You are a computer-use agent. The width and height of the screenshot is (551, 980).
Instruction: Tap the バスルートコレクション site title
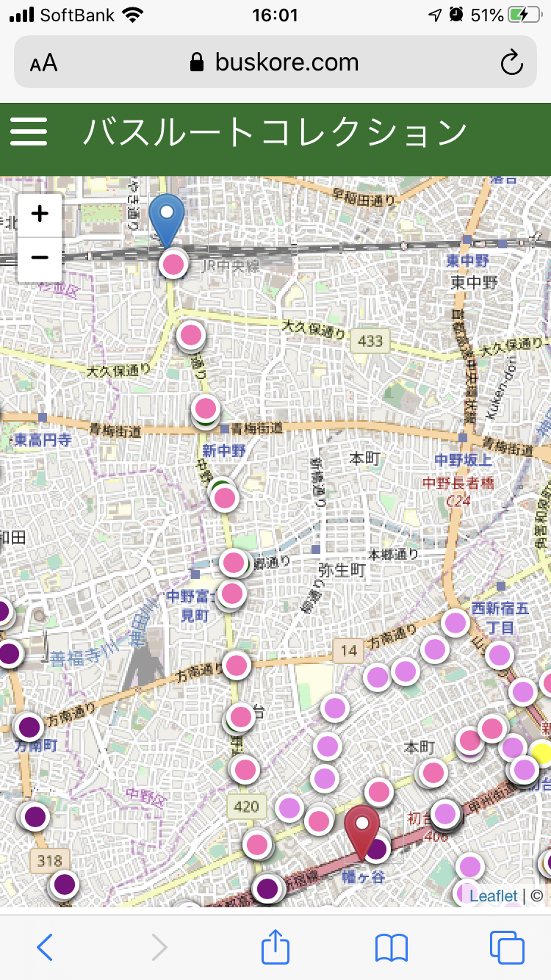coord(275,132)
